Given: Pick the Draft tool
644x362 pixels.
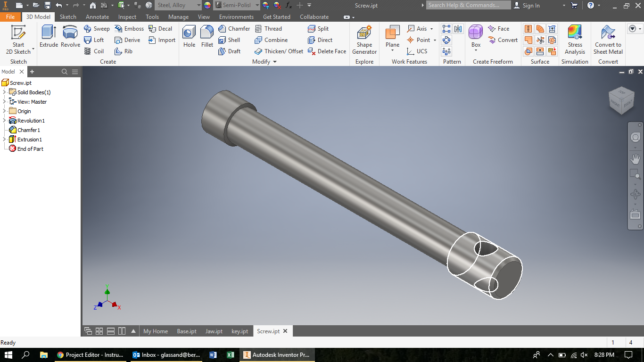Looking at the screenshot, I should [230, 51].
